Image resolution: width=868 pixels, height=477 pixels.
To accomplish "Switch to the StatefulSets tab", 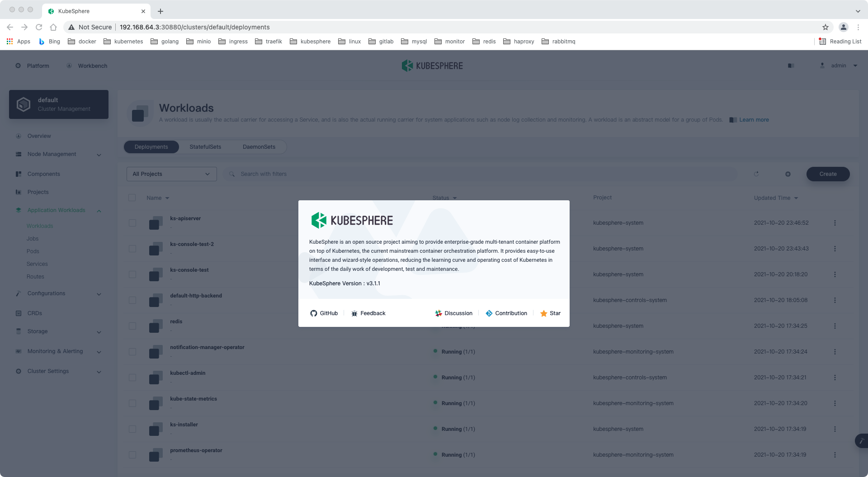I will [x=205, y=146].
